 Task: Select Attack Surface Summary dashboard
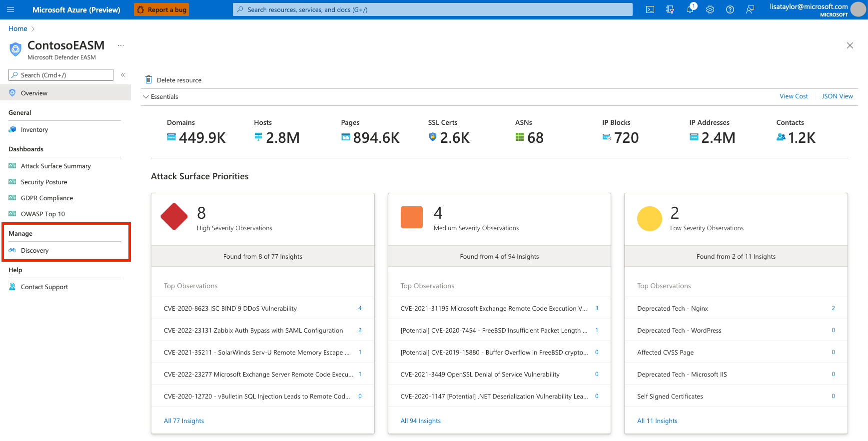(x=55, y=166)
